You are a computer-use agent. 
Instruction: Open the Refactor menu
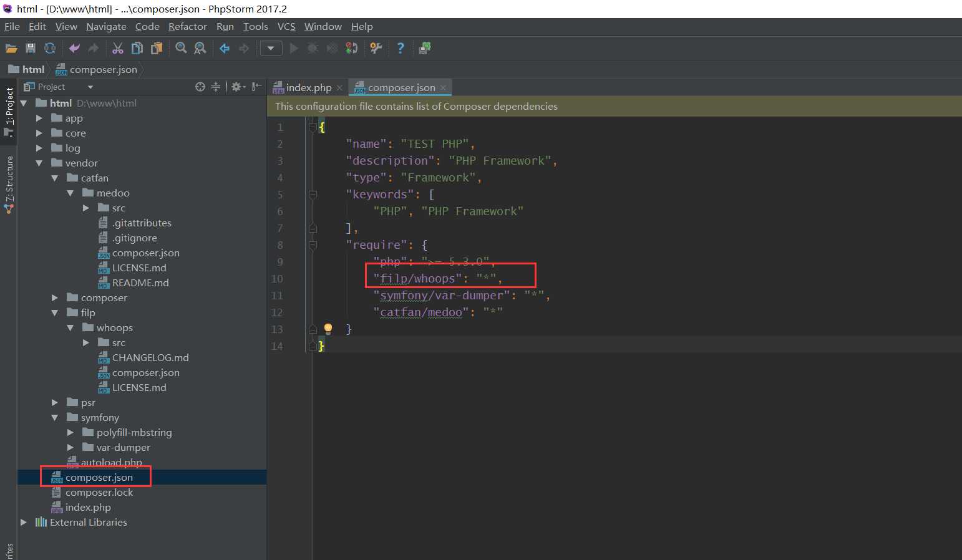(x=187, y=27)
